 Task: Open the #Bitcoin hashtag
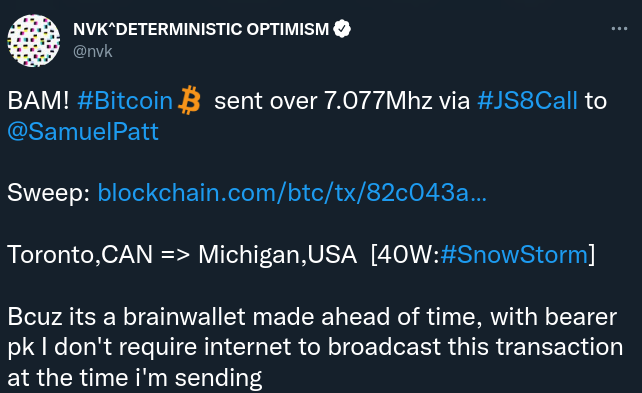pyautogui.click(x=125, y=101)
